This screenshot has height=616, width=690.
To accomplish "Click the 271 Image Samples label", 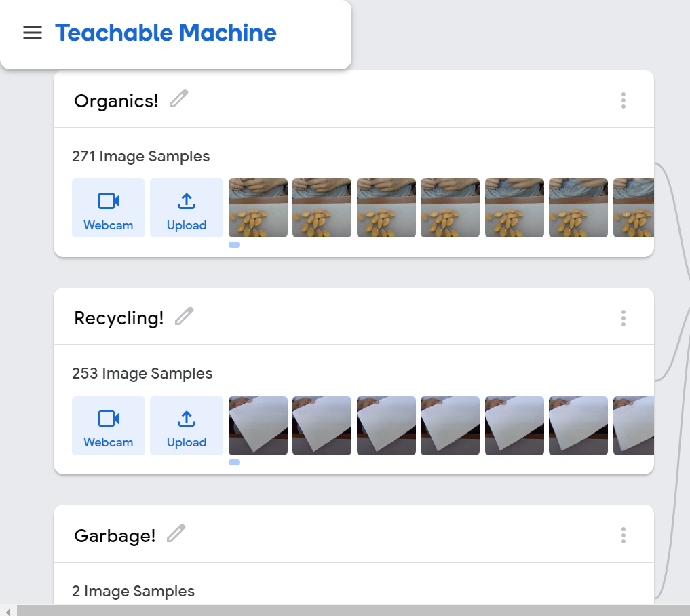I will [141, 156].
